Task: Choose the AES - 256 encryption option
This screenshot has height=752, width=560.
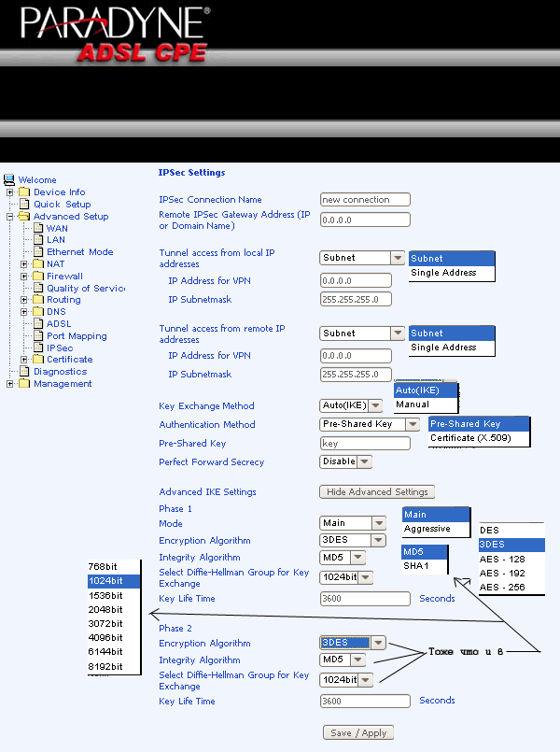Action: (x=511, y=587)
